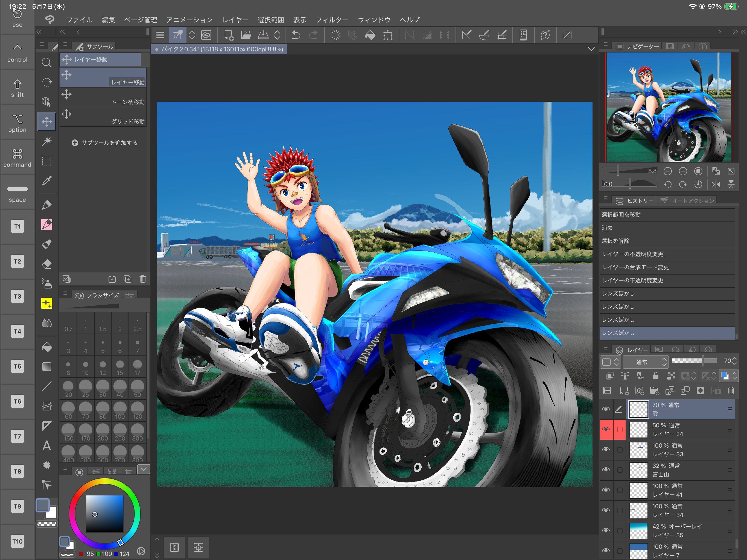Click the navigator zoom slider

click(x=629, y=171)
